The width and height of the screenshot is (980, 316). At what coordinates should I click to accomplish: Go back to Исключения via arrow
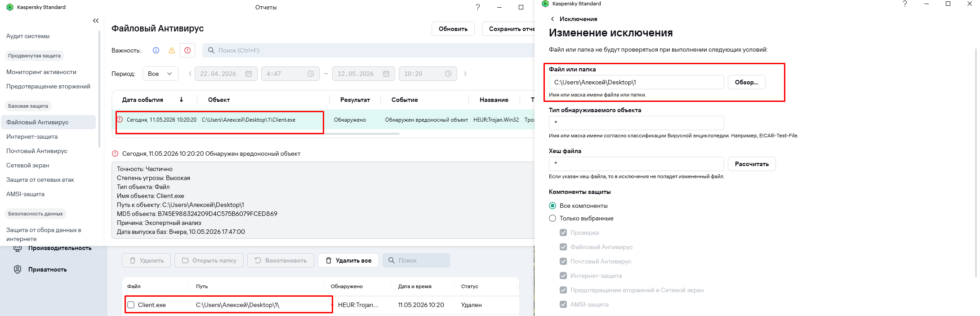[552, 19]
